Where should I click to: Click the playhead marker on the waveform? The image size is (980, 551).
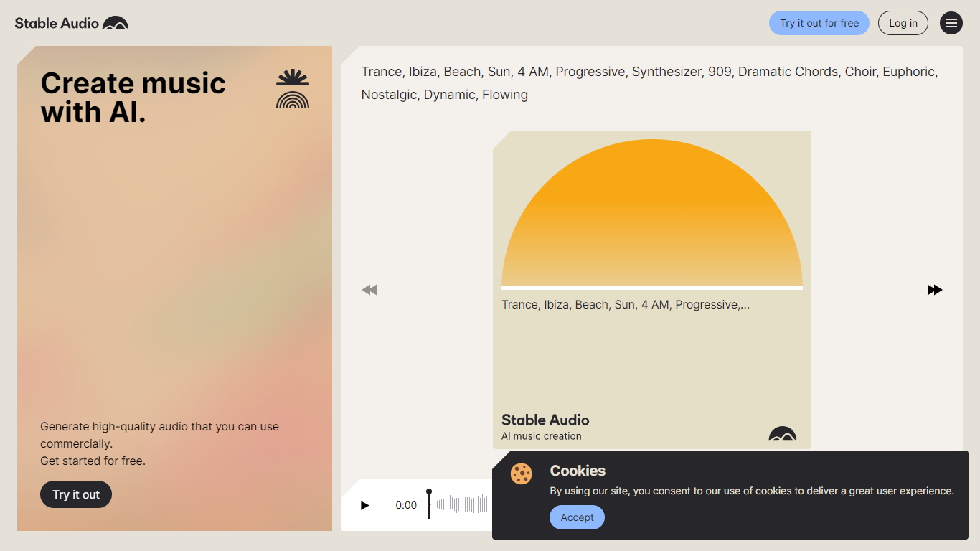pos(429,504)
